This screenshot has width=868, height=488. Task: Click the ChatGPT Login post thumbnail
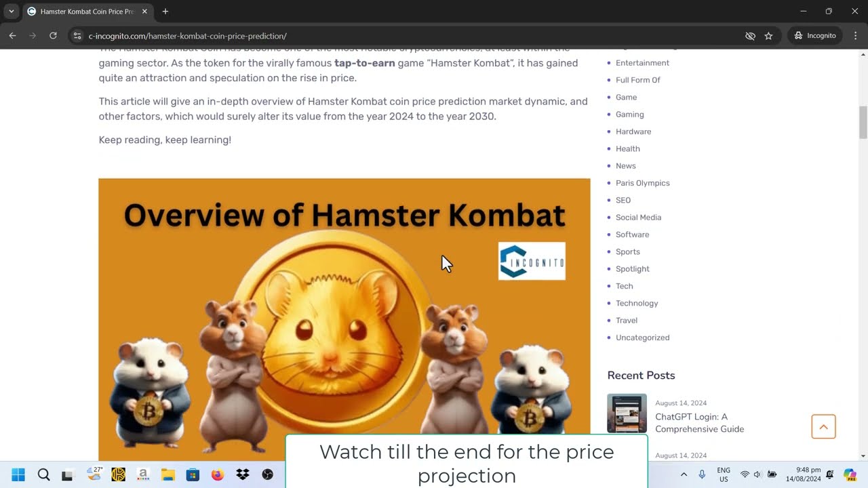click(627, 413)
